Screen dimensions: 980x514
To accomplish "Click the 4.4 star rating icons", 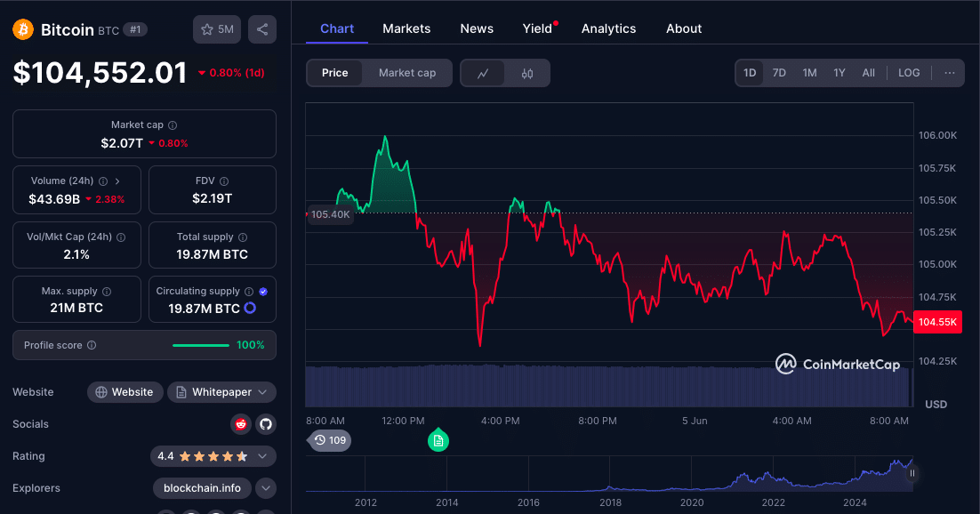I will 213,456.
